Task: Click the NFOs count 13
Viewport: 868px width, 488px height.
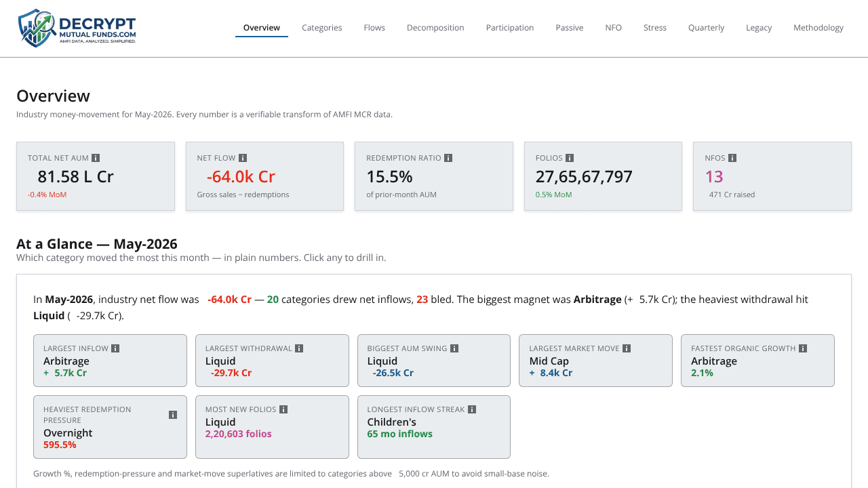Action: pyautogui.click(x=714, y=177)
